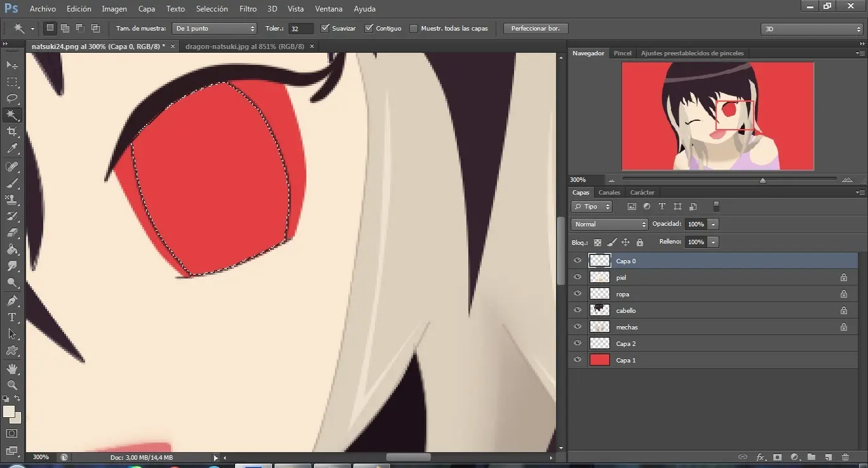Click the link layers icon

pyautogui.click(x=742, y=457)
